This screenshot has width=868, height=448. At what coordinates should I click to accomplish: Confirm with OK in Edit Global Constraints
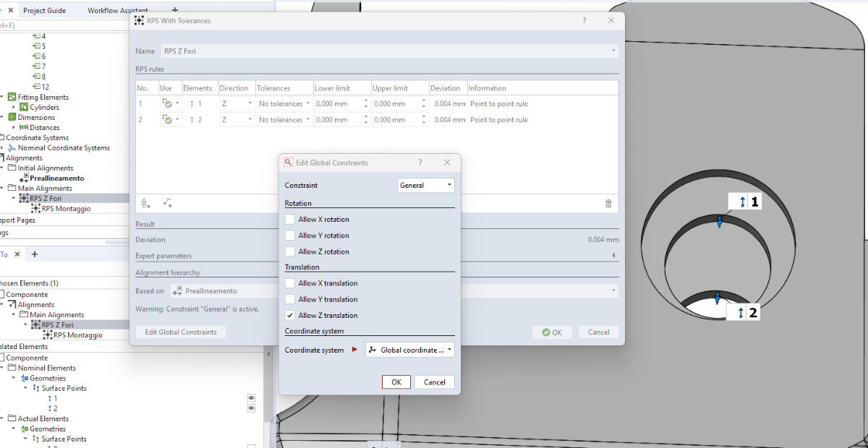point(396,382)
